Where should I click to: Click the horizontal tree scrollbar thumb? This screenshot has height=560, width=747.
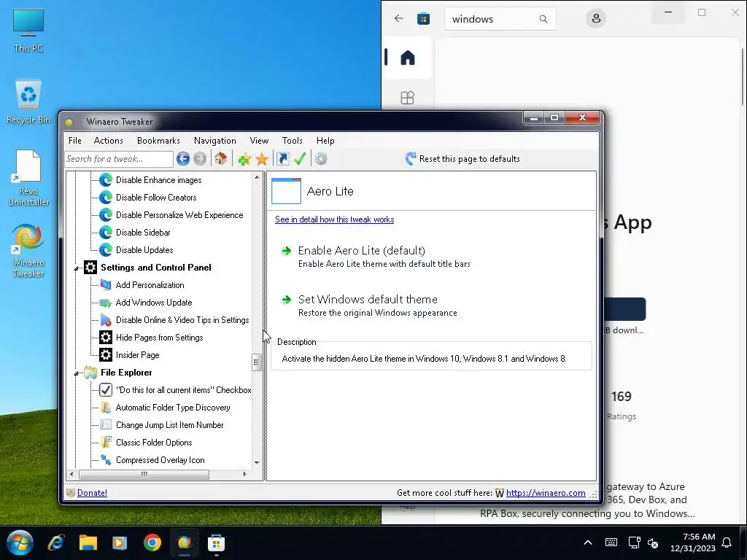pos(144,474)
